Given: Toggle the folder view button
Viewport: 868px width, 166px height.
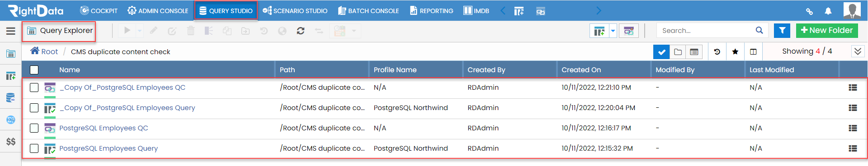Looking at the screenshot, I should pyautogui.click(x=678, y=52).
